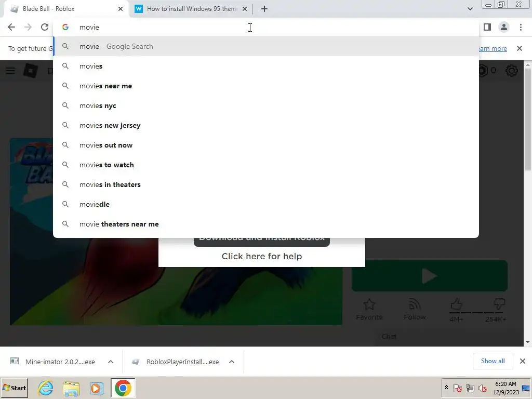Click Chrome icon in taskbar
This screenshot has width=532, height=399.
(x=123, y=388)
